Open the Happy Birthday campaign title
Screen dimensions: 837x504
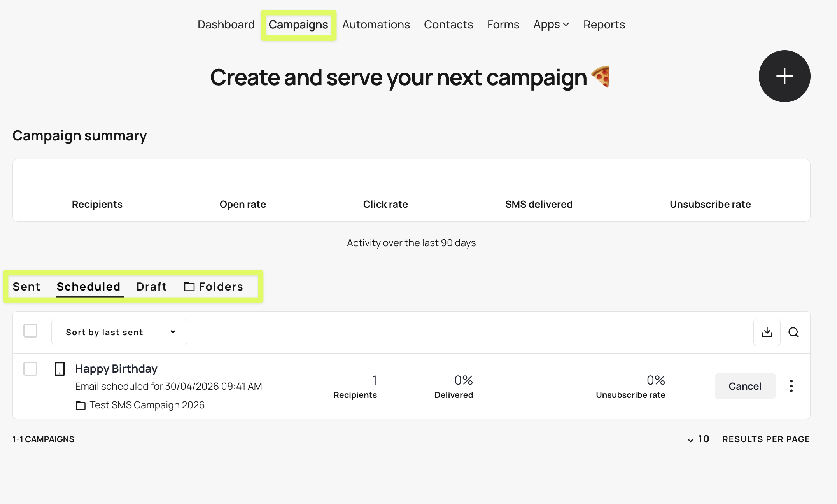[x=116, y=369]
